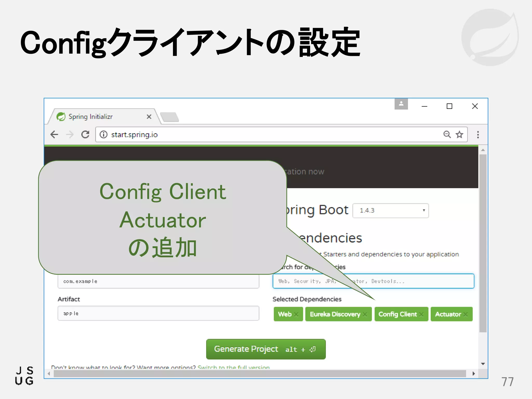Bookmark this page with the star icon
The width and height of the screenshot is (532, 399).
459,134
